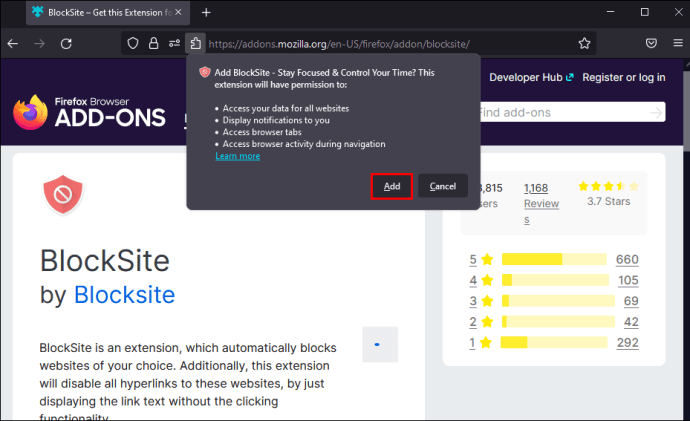Viewport: 690px width, 421px height.
Task: Open the tracking protection shield icon
Action: (x=133, y=43)
